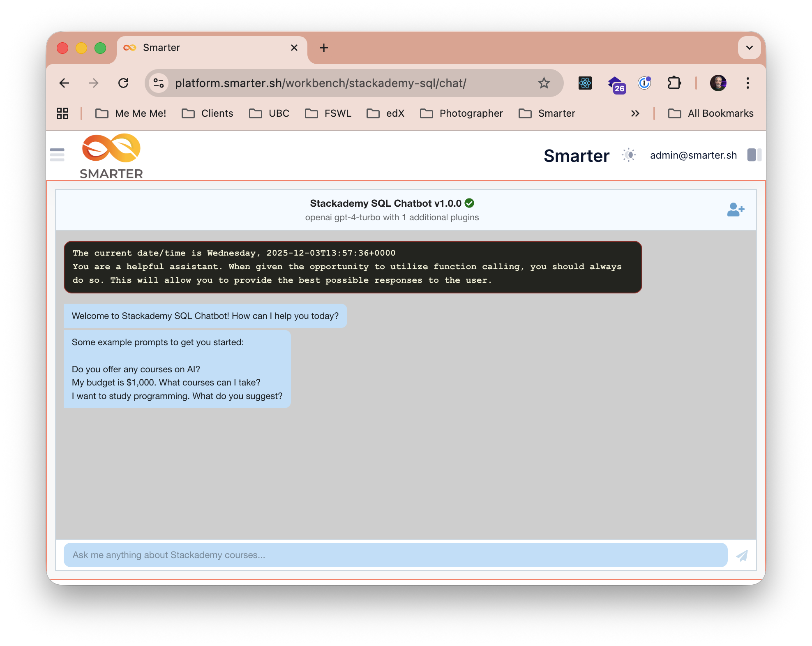Go back to the previous page
This screenshot has width=812, height=646.
click(x=64, y=83)
